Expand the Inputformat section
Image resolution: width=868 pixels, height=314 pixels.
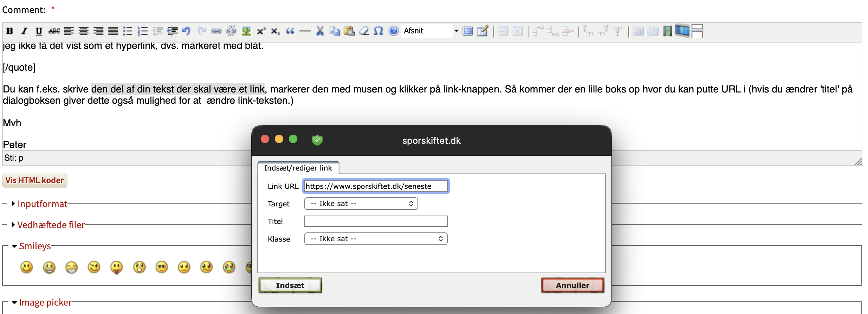(42, 204)
